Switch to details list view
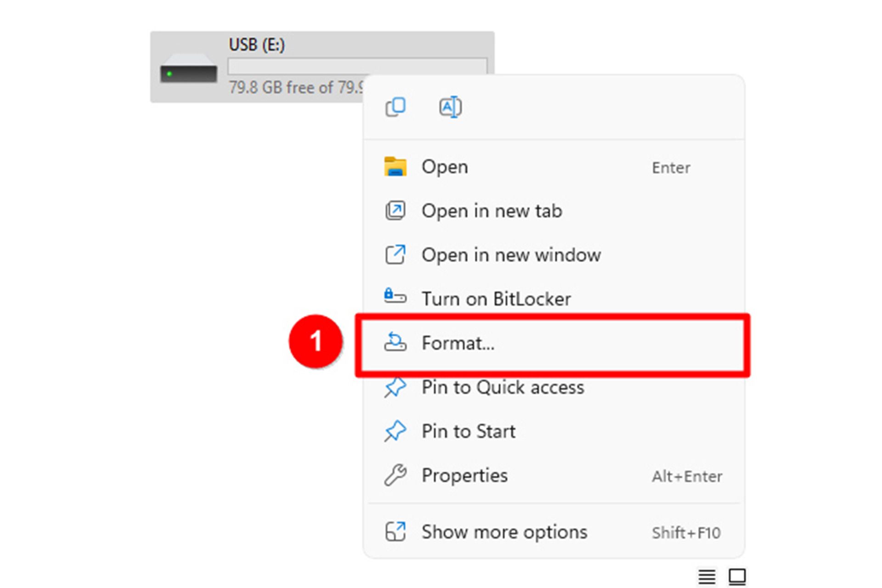 tap(707, 577)
